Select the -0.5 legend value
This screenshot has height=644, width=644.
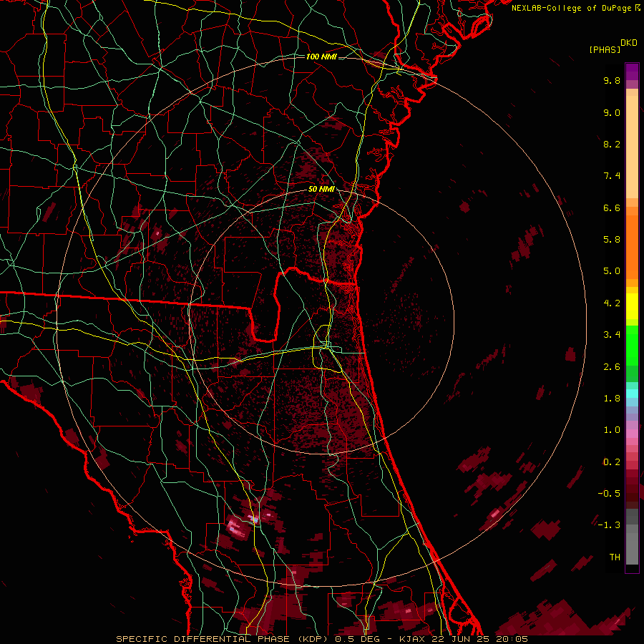(x=609, y=494)
